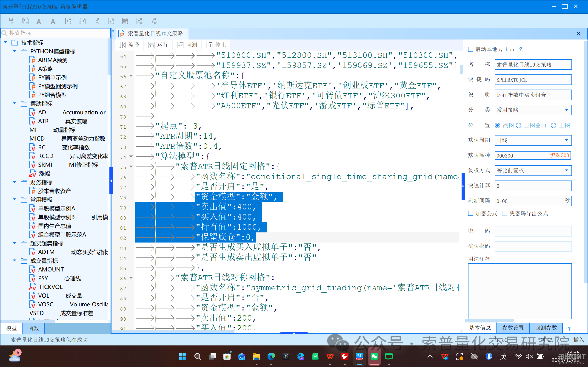Tick the 加密公式 checkbox
This screenshot has width=588, height=367.
click(x=471, y=213)
